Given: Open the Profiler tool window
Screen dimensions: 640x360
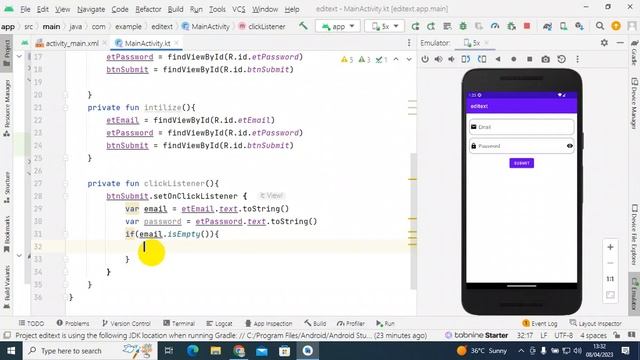Looking at the screenshot, I should pos(351,323).
